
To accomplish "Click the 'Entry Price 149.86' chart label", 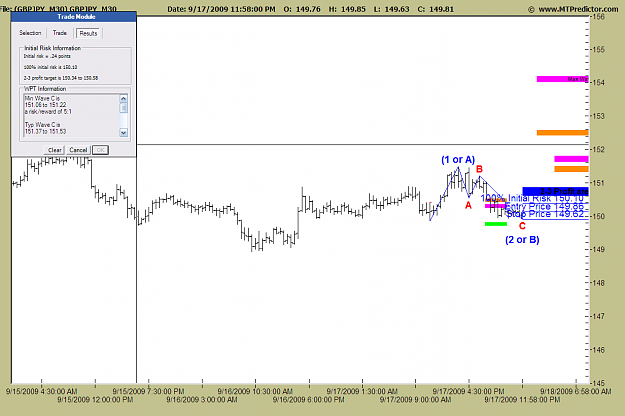I will [544, 206].
